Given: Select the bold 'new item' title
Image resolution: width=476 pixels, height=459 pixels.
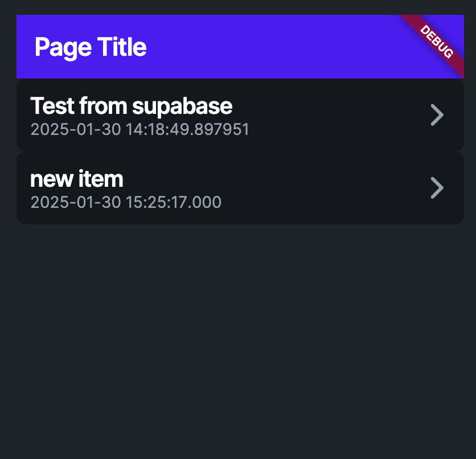Looking at the screenshot, I should coord(77,179).
